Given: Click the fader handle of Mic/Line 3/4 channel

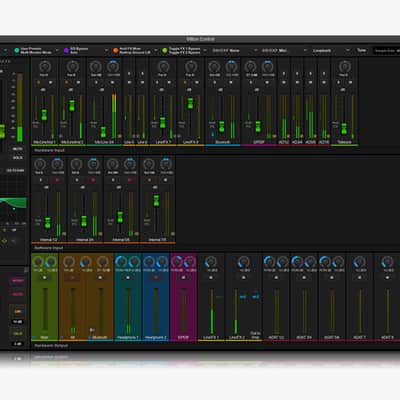Looking at the screenshot, I should (103, 132).
